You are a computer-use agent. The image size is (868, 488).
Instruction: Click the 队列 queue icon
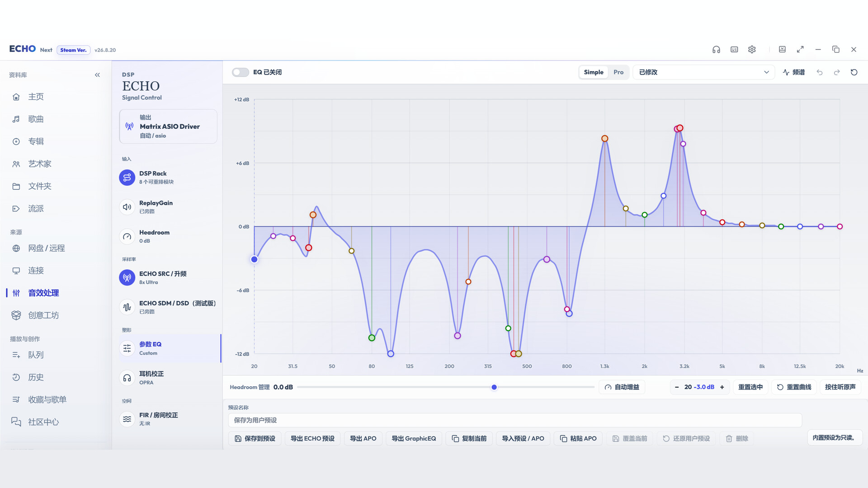(x=16, y=355)
